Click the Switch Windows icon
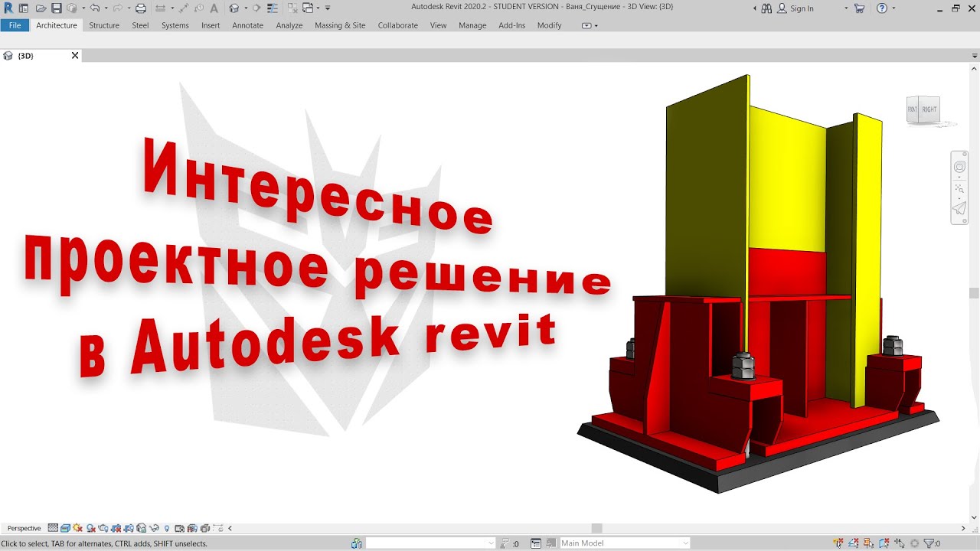The image size is (980, 551). [x=308, y=8]
